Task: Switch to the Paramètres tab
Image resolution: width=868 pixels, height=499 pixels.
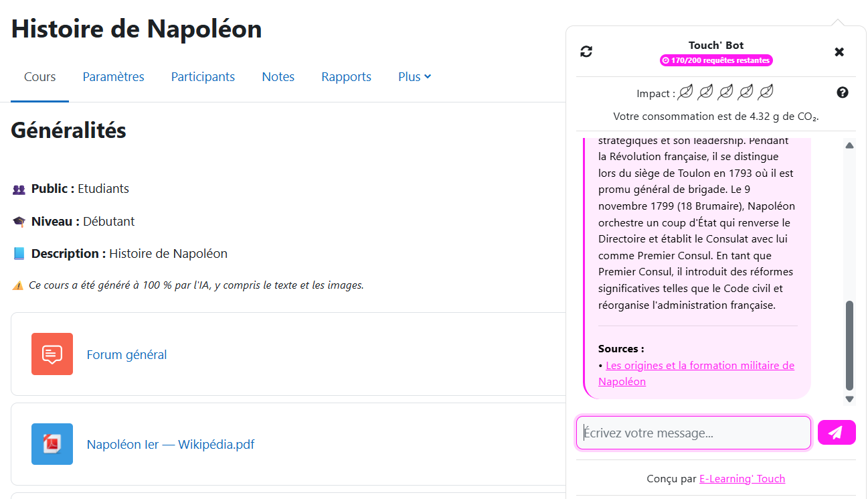Action: (113, 77)
